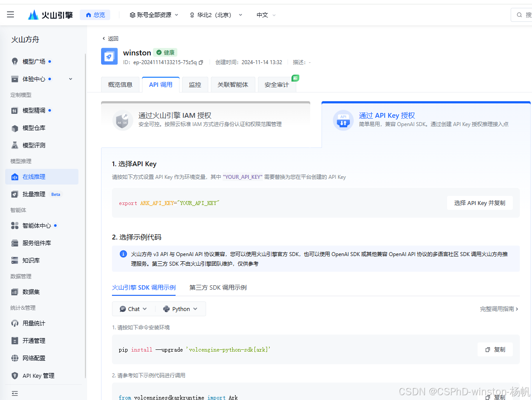Image resolution: width=532 pixels, height=400 pixels.
Task: Click the info icon in notice banner
Action: [123, 254]
